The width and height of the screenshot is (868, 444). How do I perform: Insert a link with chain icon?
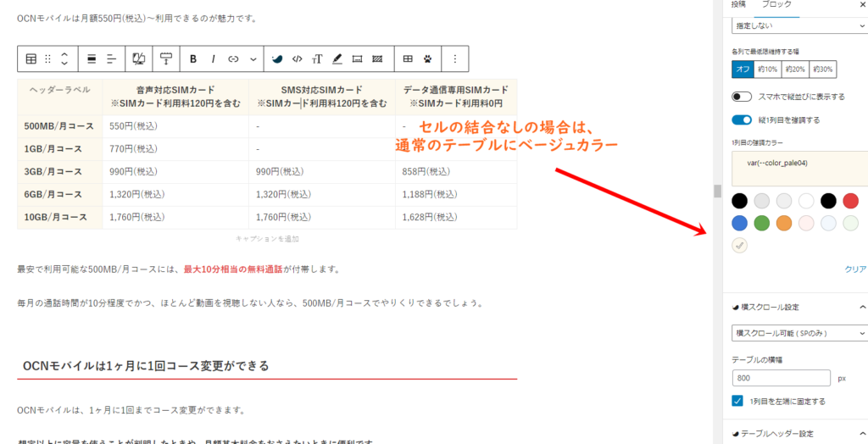[x=233, y=58]
